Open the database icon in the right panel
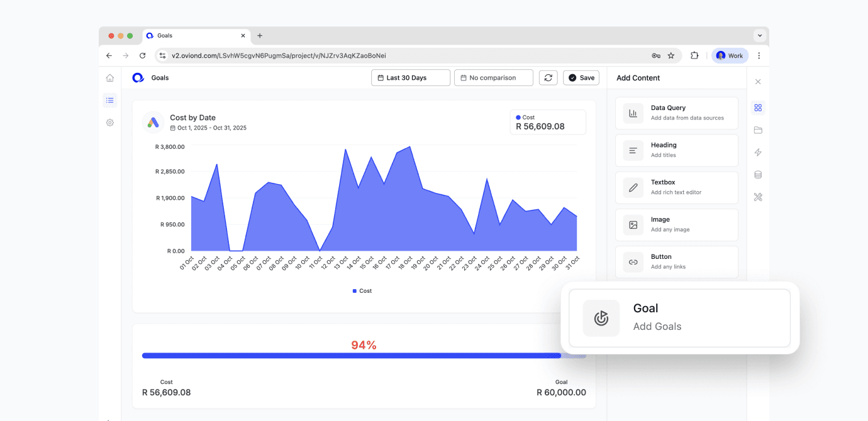868x421 pixels. (757, 174)
